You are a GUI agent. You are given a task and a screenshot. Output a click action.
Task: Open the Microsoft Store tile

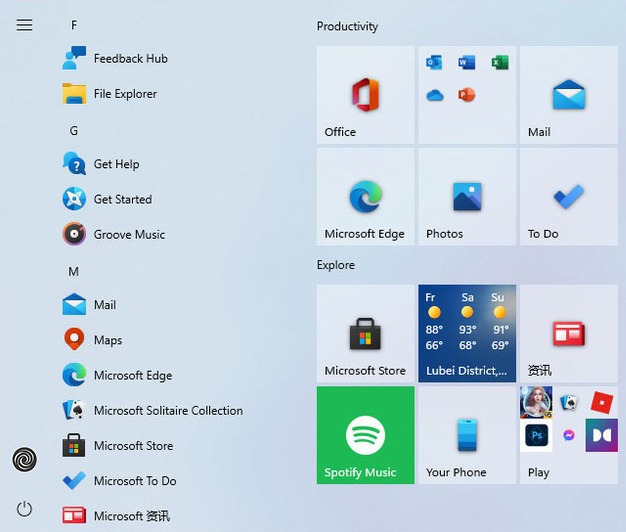tap(366, 333)
